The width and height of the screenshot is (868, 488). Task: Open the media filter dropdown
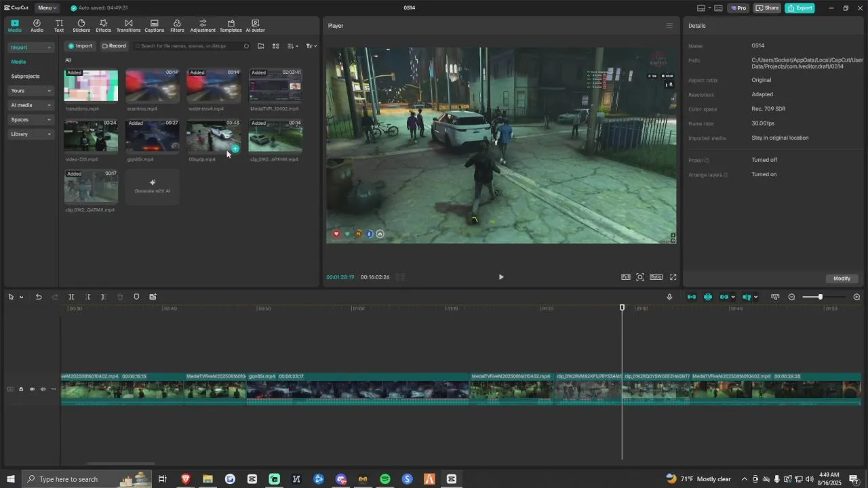click(x=311, y=46)
